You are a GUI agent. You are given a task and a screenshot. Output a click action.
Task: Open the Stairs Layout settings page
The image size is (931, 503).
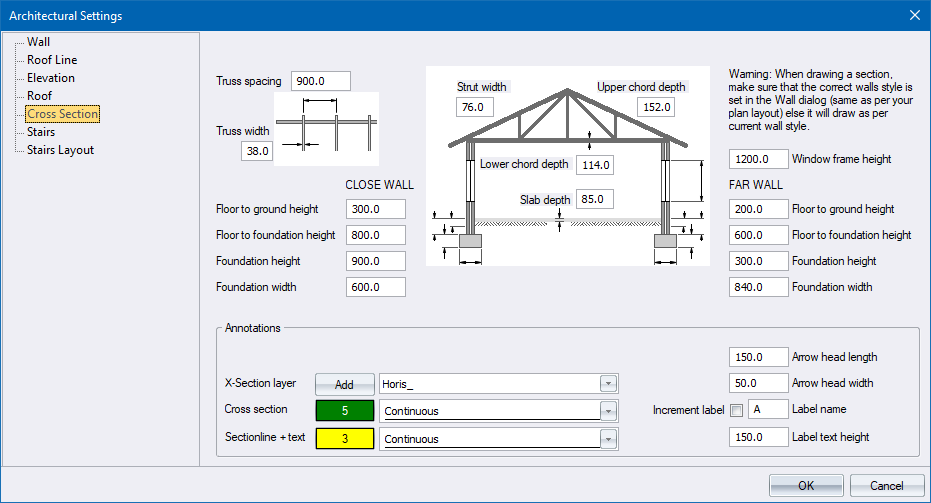[60, 150]
